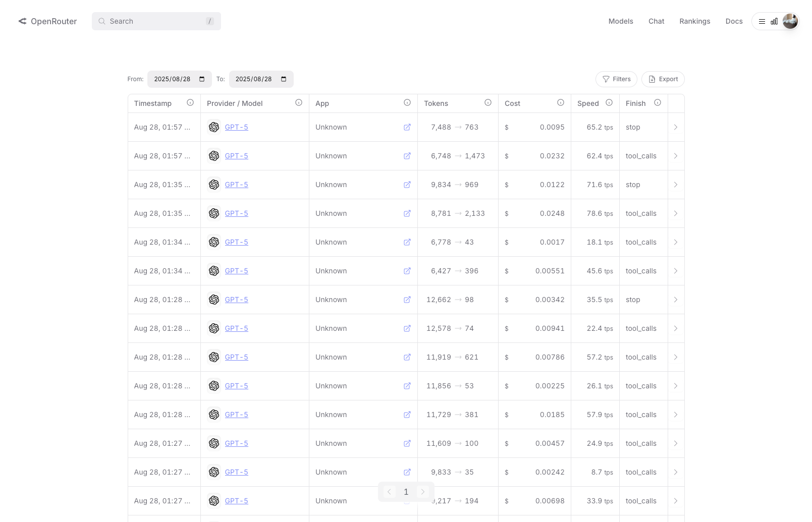
Task: Open GPT-5 link in the 9,833 tokens row
Action: click(x=236, y=472)
